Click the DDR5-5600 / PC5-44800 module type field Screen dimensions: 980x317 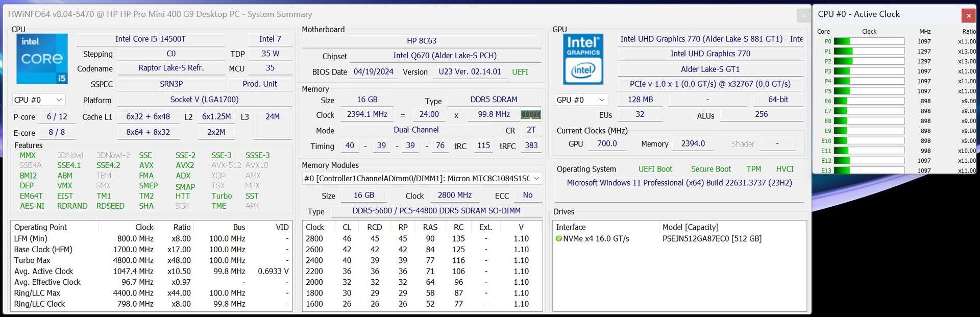(x=436, y=210)
